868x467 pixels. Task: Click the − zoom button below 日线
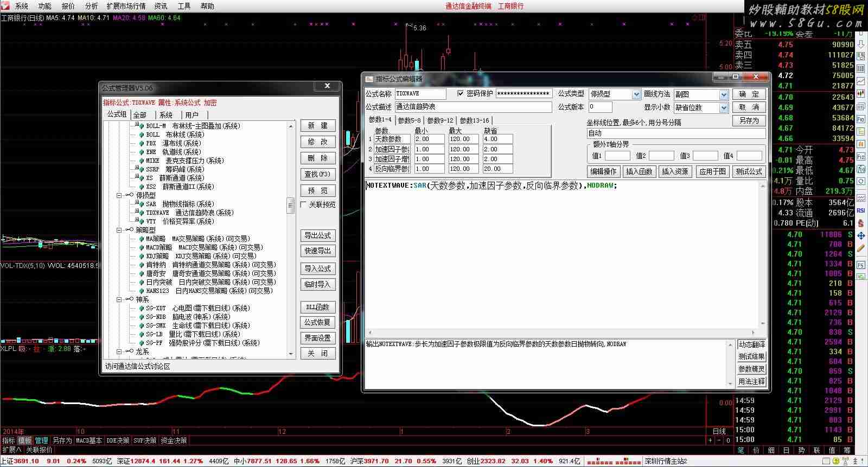[x=718, y=440]
